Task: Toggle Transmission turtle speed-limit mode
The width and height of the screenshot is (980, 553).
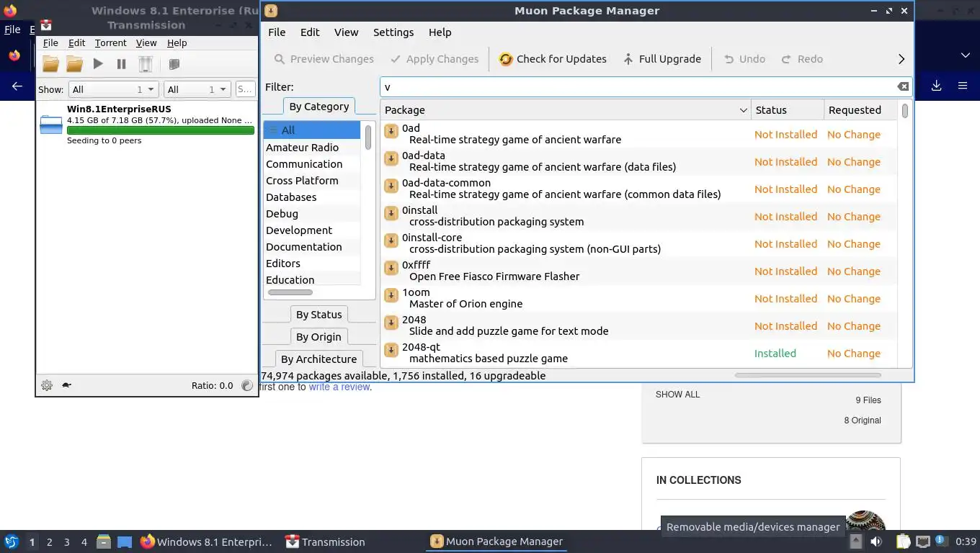Action: (x=66, y=385)
